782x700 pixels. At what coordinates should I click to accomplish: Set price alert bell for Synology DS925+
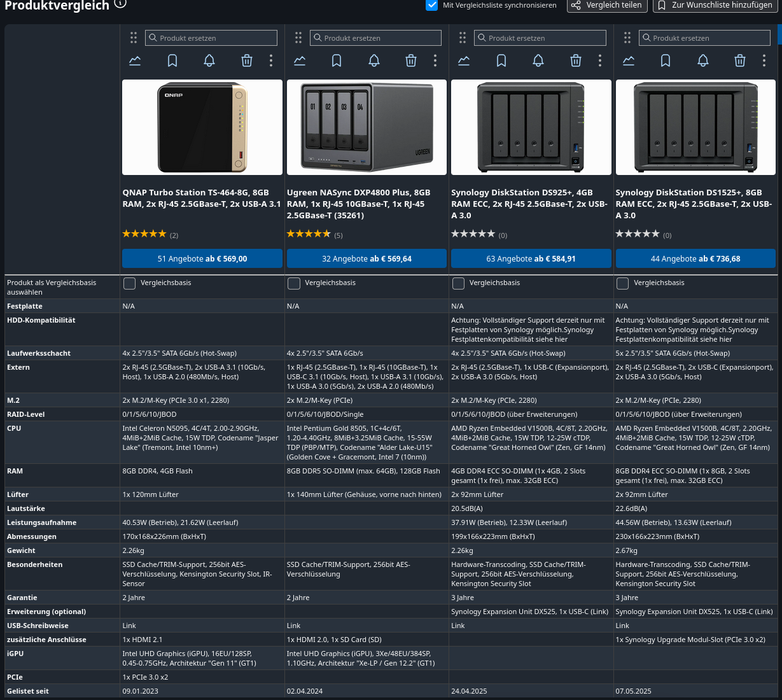(538, 60)
